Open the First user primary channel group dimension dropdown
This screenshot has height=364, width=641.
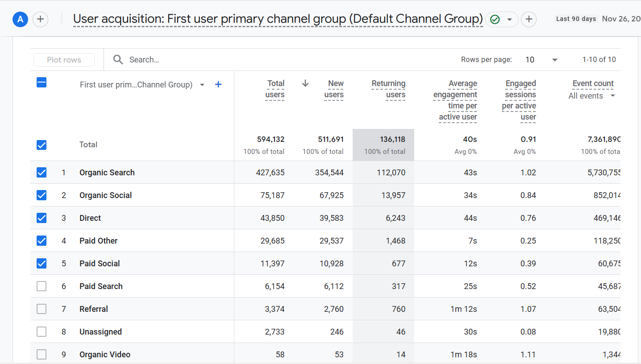coord(202,84)
